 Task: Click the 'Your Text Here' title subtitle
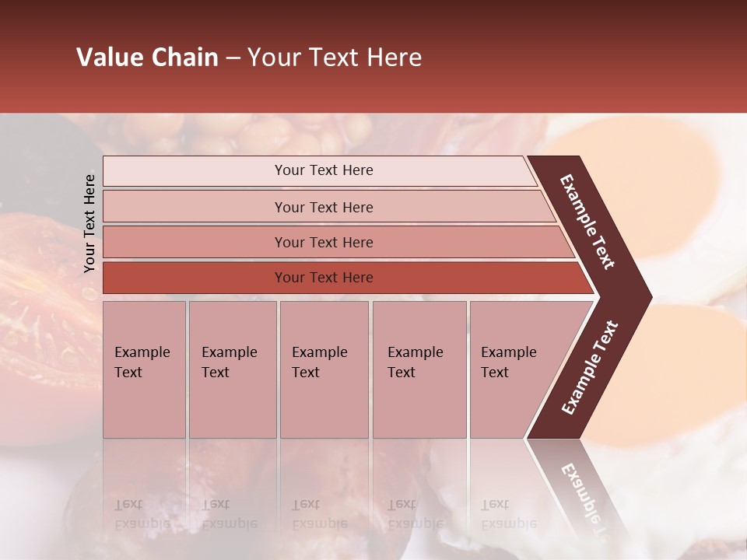point(335,57)
